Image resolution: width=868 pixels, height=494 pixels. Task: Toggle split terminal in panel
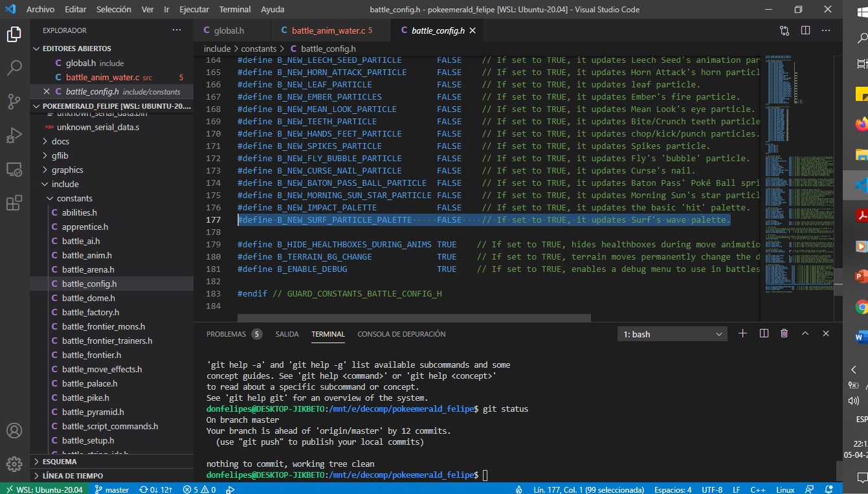click(x=764, y=333)
